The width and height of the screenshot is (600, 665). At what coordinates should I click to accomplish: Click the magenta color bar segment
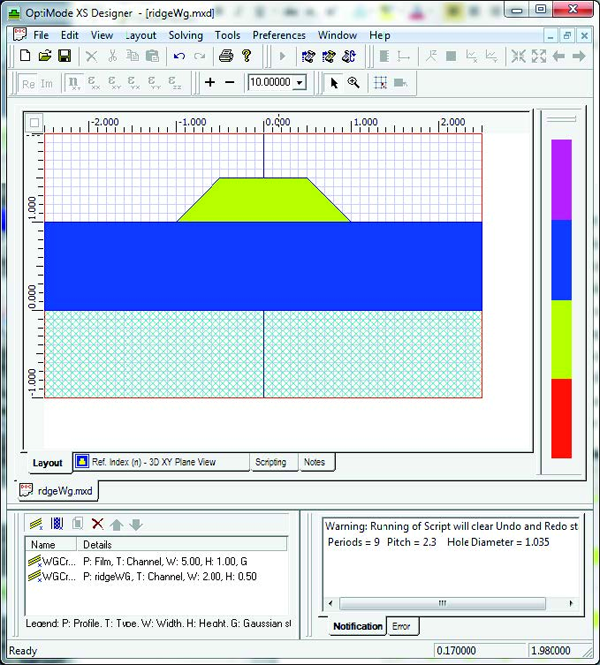coord(561,180)
